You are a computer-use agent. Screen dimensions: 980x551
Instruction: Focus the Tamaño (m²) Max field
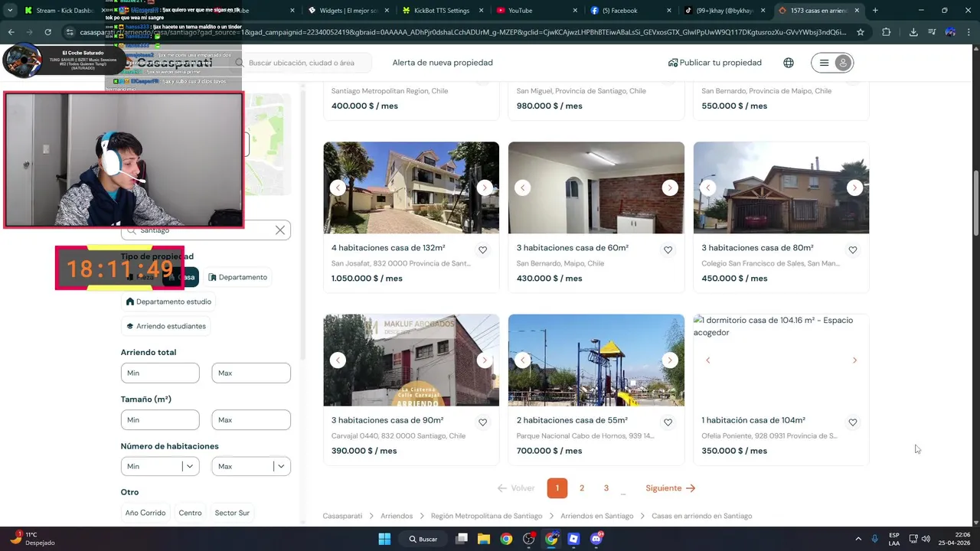coord(251,419)
